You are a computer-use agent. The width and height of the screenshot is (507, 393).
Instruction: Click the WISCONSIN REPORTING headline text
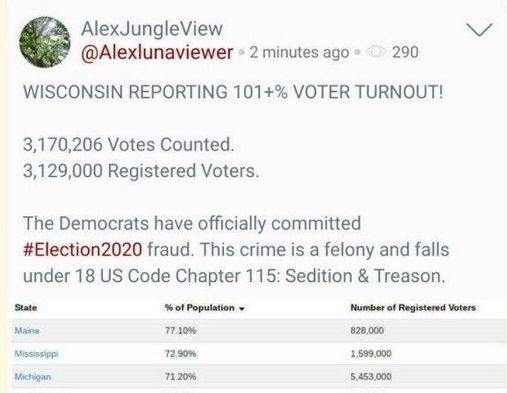(x=233, y=92)
